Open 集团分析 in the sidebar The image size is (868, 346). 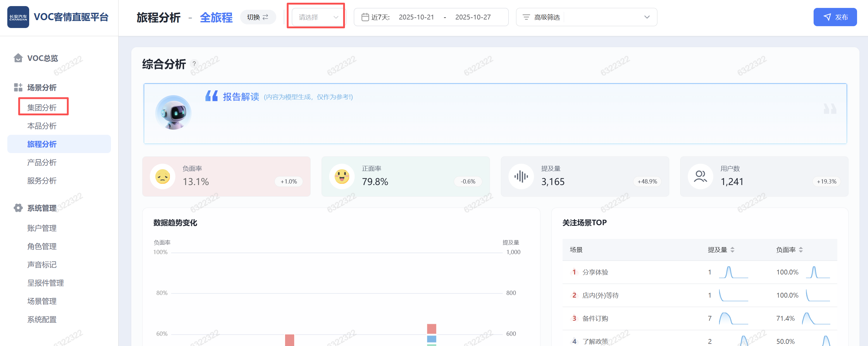[42, 108]
